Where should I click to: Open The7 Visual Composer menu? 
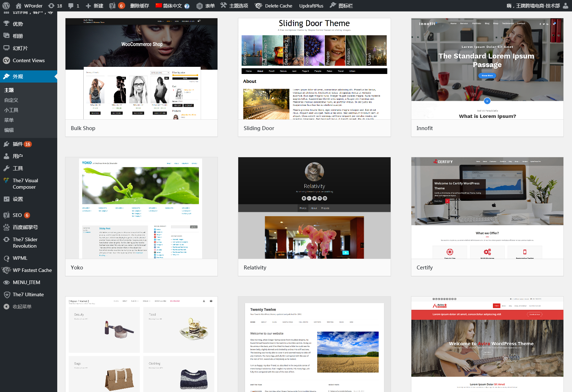click(25, 184)
